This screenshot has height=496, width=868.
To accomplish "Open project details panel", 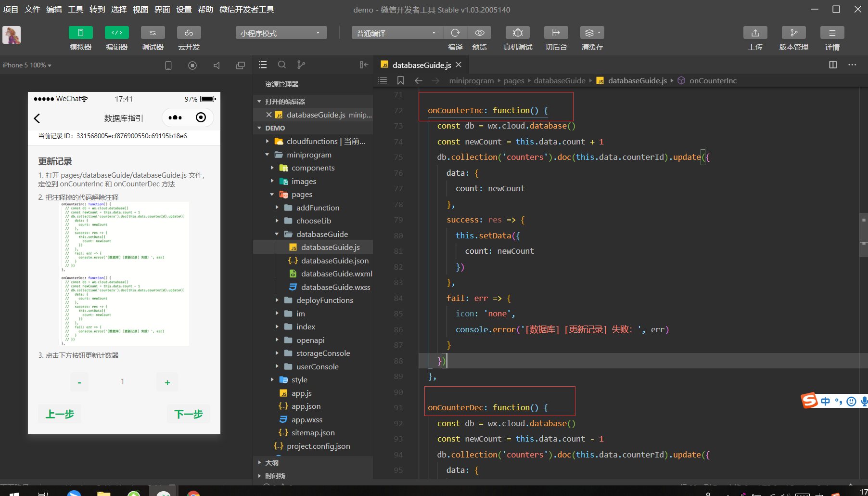I will [x=832, y=33].
